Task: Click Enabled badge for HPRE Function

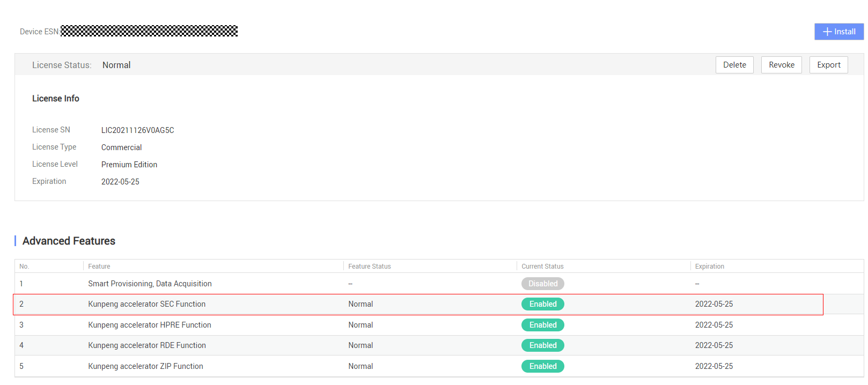Action: pyautogui.click(x=543, y=325)
